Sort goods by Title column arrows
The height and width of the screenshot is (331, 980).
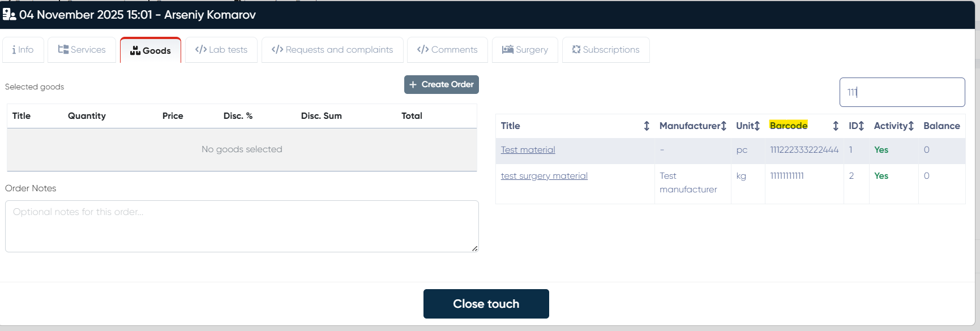pos(647,126)
